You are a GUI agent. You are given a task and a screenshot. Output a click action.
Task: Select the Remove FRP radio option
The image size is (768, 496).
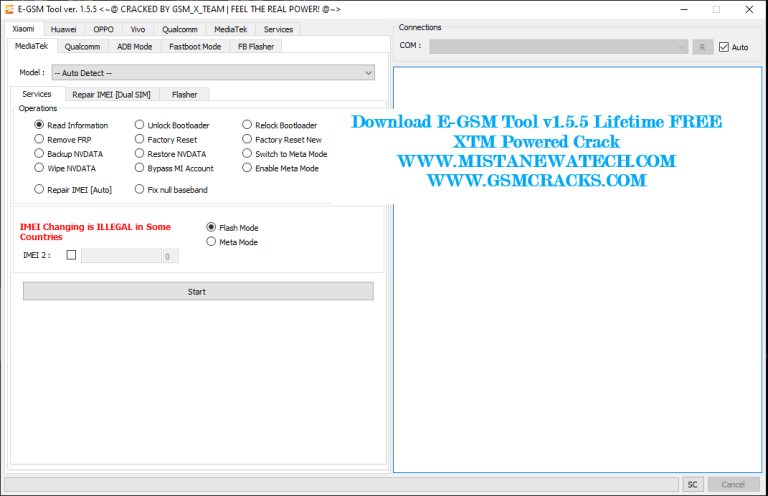[x=39, y=140]
